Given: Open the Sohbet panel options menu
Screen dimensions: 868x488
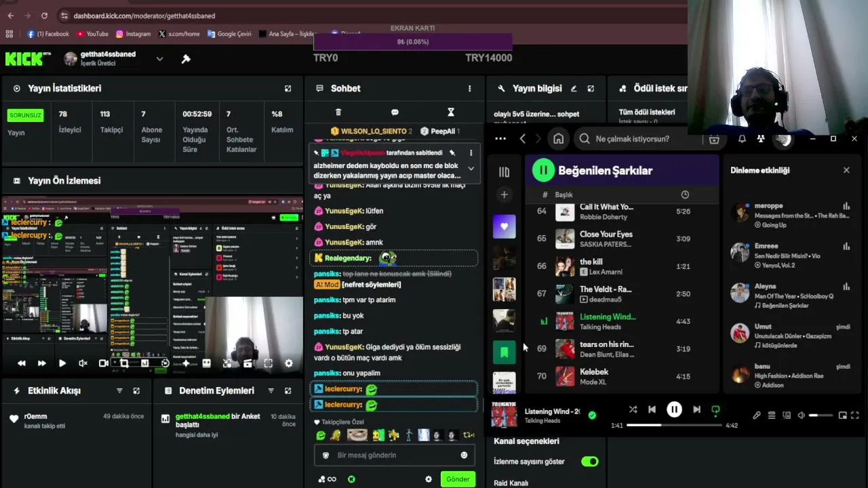Looking at the screenshot, I should click(469, 89).
